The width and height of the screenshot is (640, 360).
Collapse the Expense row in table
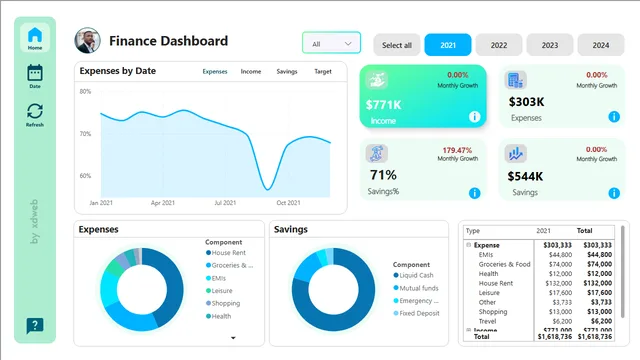click(x=469, y=245)
